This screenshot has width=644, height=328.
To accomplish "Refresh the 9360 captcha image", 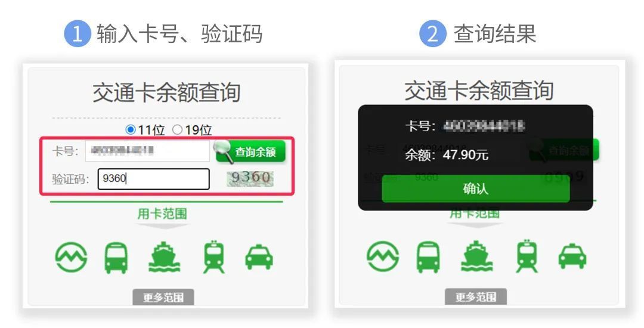I will (x=250, y=178).
